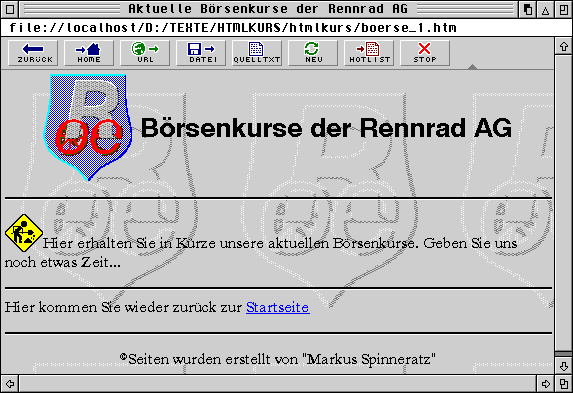Click the address field with boerse_1.htm
Viewport: 573px width, 393px height.
(286, 28)
